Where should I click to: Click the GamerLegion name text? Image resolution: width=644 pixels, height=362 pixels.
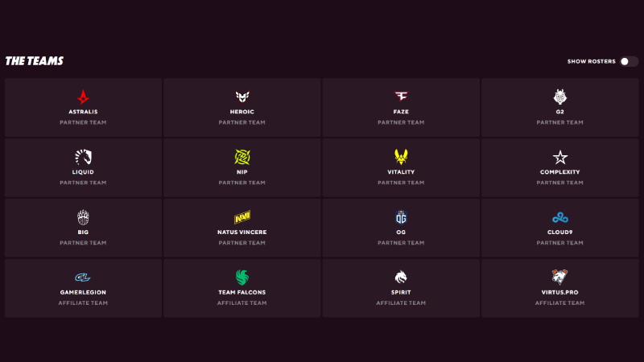[x=83, y=292]
